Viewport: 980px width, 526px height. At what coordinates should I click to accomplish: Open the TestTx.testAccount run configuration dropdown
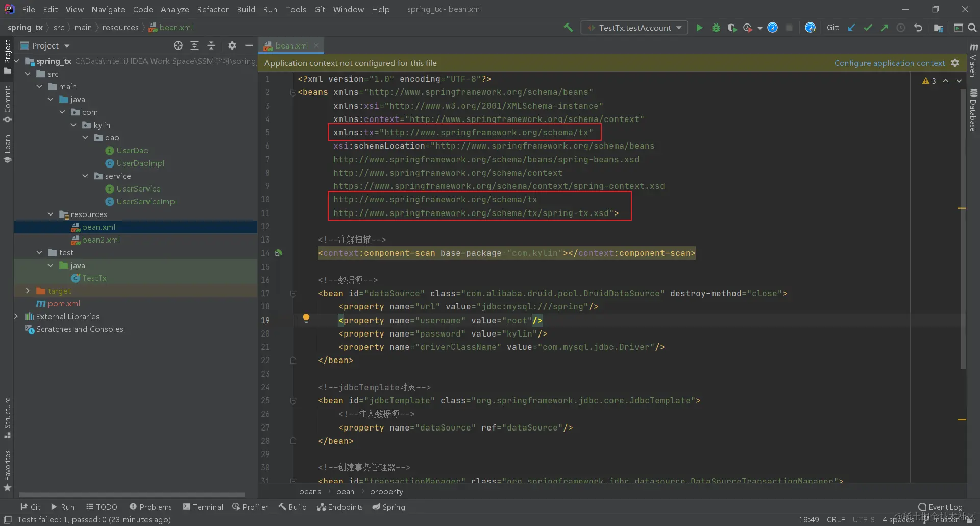coord(634,28)
